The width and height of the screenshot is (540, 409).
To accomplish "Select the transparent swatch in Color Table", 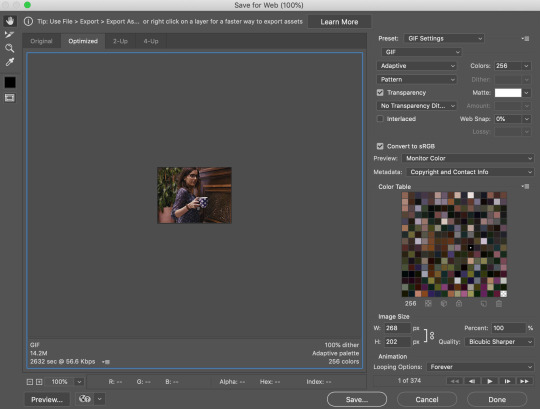I will pos(503,294).
